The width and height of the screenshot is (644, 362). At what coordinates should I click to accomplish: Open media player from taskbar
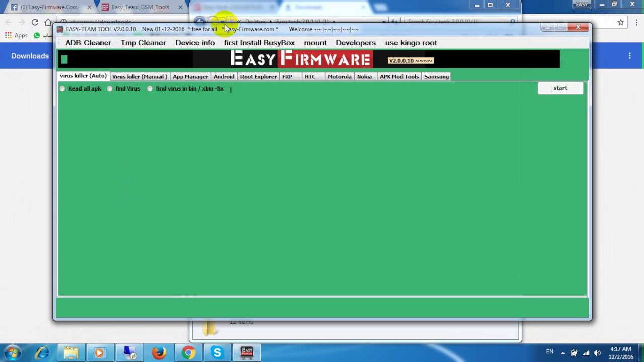99,353
